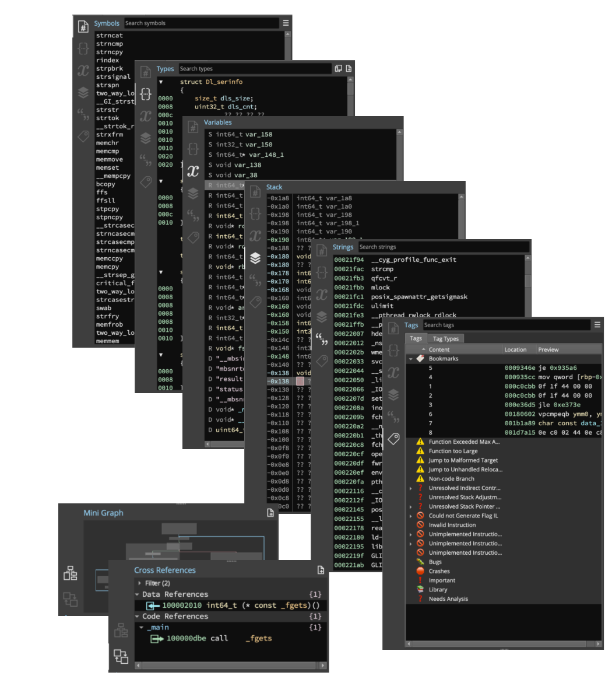The image size is (612, 700).
Task: Click active Mini Graph icon beside Mini Graph panel
Action: click(x=71, y=573)
